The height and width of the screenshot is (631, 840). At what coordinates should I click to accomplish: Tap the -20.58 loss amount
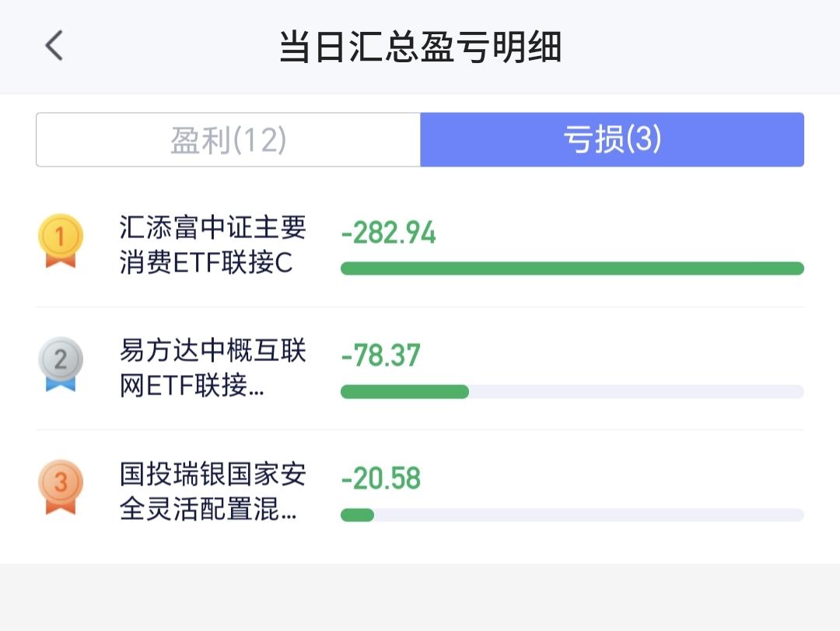(x=381, y=479)
